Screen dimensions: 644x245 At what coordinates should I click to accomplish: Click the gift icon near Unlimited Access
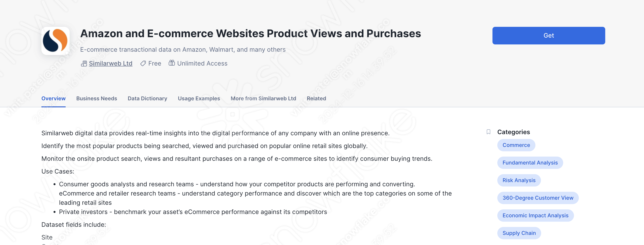pyautogui.click(x=172, y=63)
